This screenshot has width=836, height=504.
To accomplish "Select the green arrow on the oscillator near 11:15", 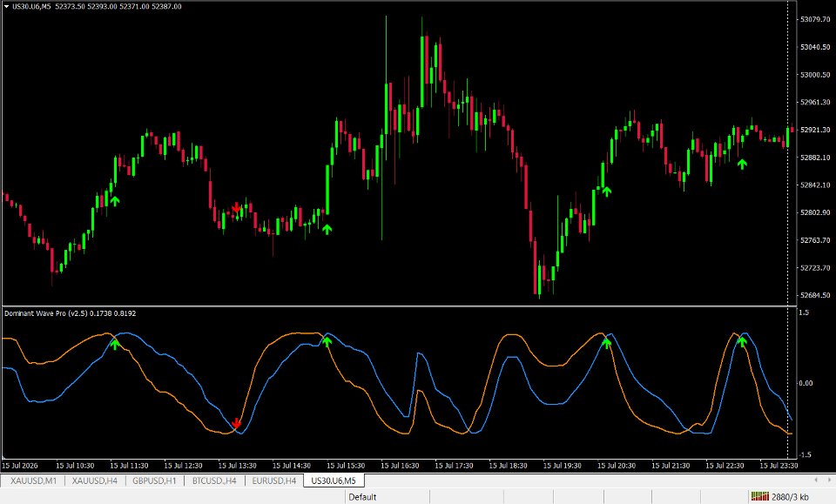I will click(x=115, y=344).
